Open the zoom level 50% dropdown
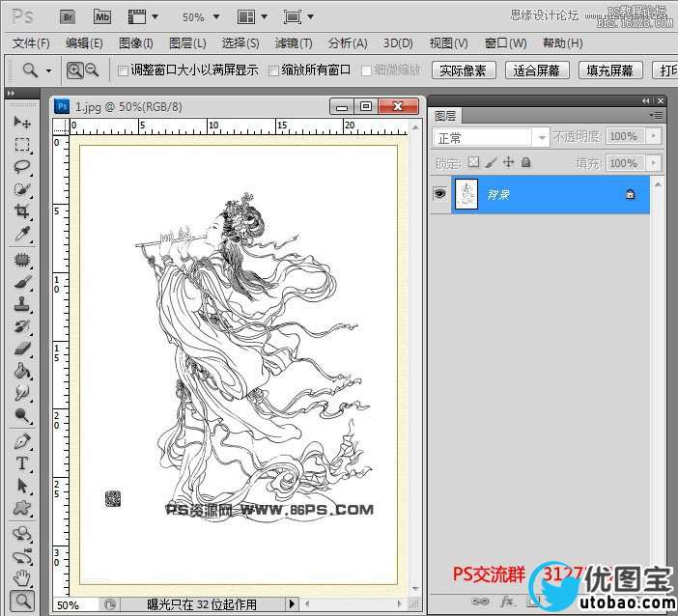 [x=215, y=16]
